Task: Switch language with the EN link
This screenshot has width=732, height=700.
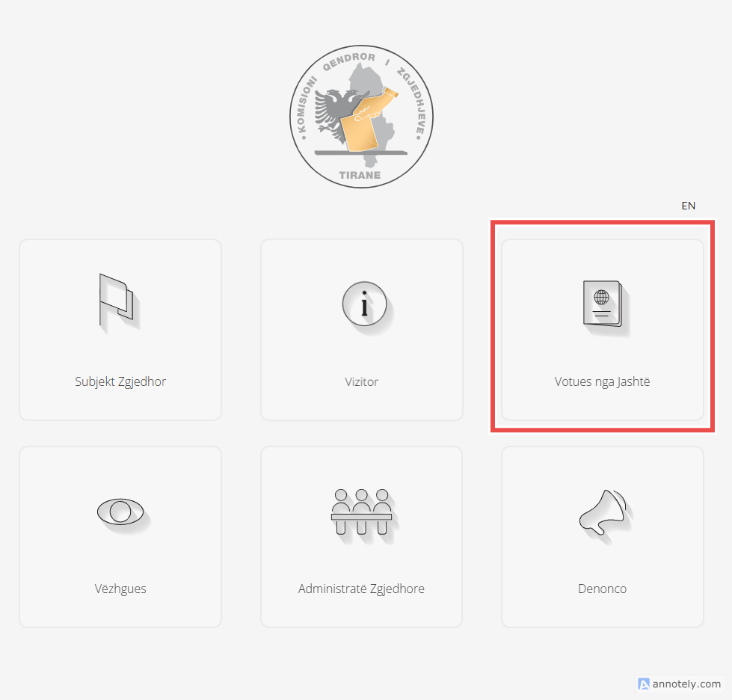Action: 688,206
